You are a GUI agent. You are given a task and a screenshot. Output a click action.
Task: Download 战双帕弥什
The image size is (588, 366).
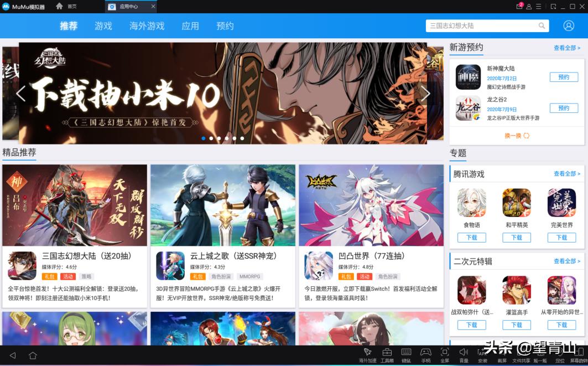tap(472, 324)
